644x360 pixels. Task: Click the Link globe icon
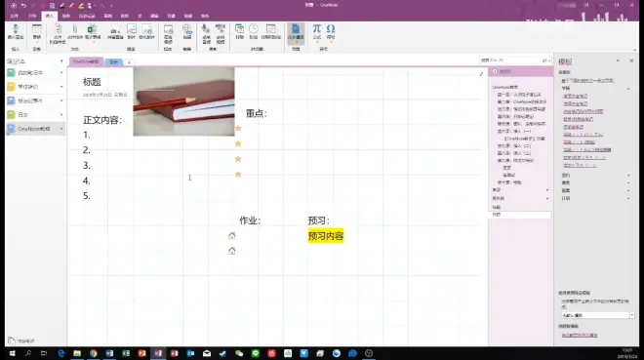point(187,31)
